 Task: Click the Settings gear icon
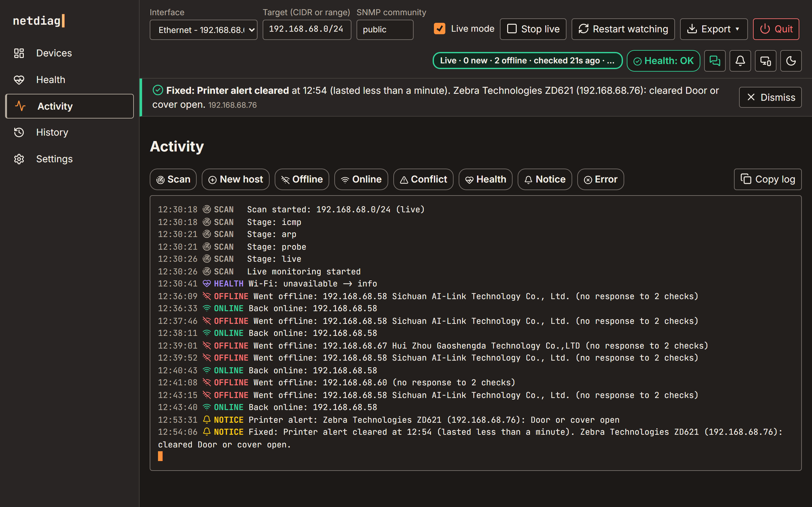pos(19,159)
